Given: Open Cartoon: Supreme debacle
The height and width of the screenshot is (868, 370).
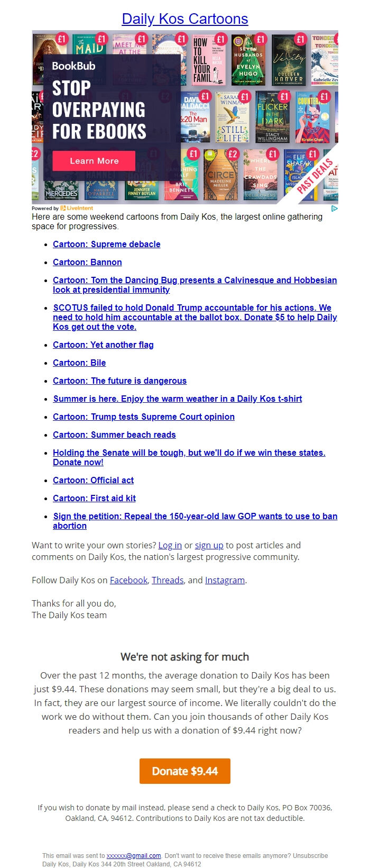Looking at the screenshot, I should click(x=106, y=244).
